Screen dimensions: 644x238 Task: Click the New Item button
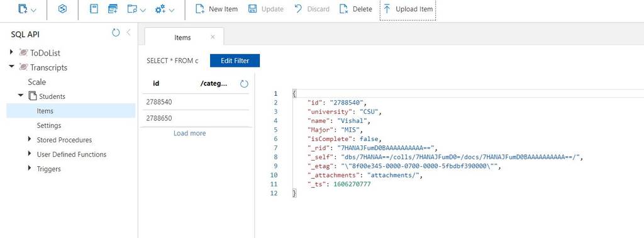[216, 9]
